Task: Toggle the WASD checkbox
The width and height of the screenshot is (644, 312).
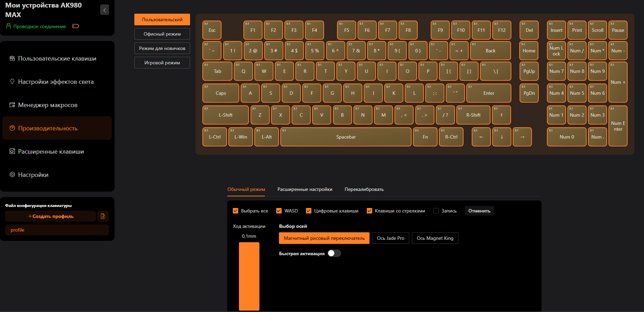Action: 279,211
